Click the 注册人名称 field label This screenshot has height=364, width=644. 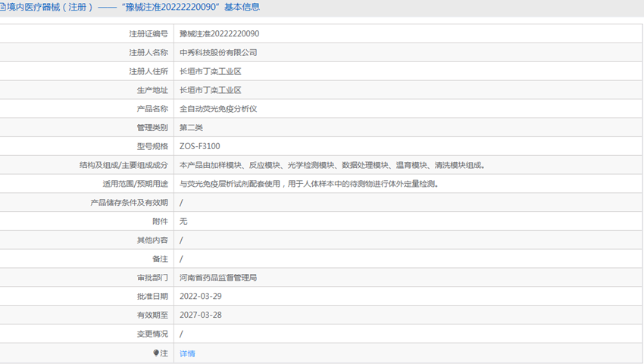point(148,52)
